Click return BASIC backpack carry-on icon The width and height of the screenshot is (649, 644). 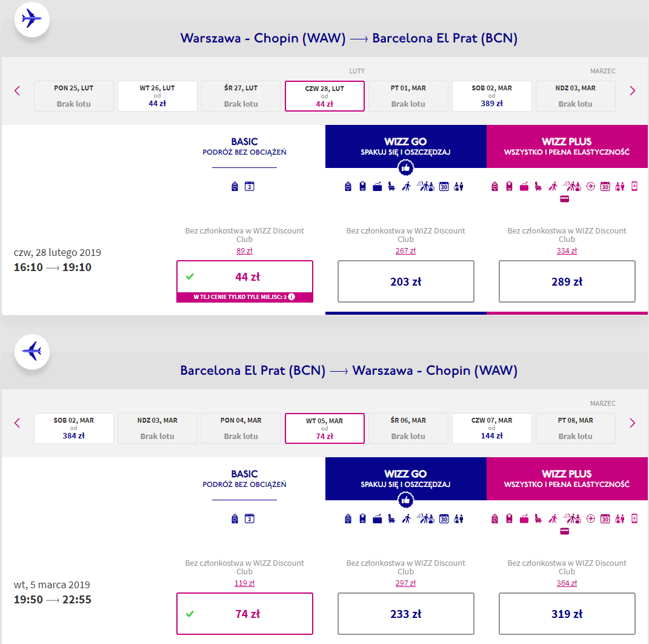click(x=235, y=518)
